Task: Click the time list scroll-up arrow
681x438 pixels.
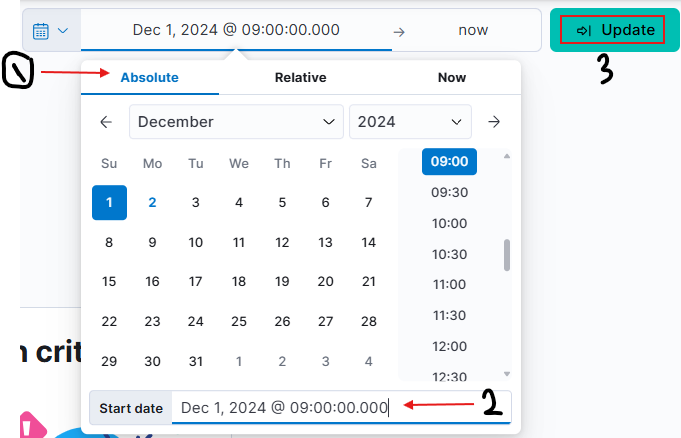Action: click(x=506, y=156)
